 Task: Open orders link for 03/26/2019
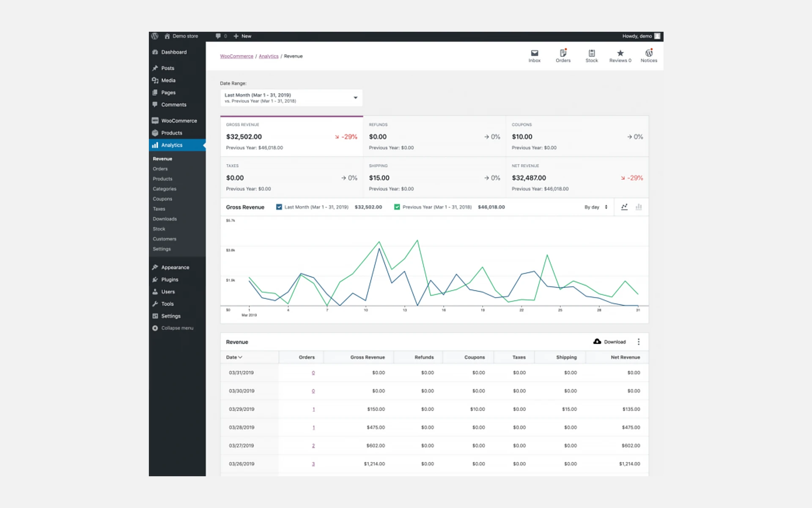[313, 464]
